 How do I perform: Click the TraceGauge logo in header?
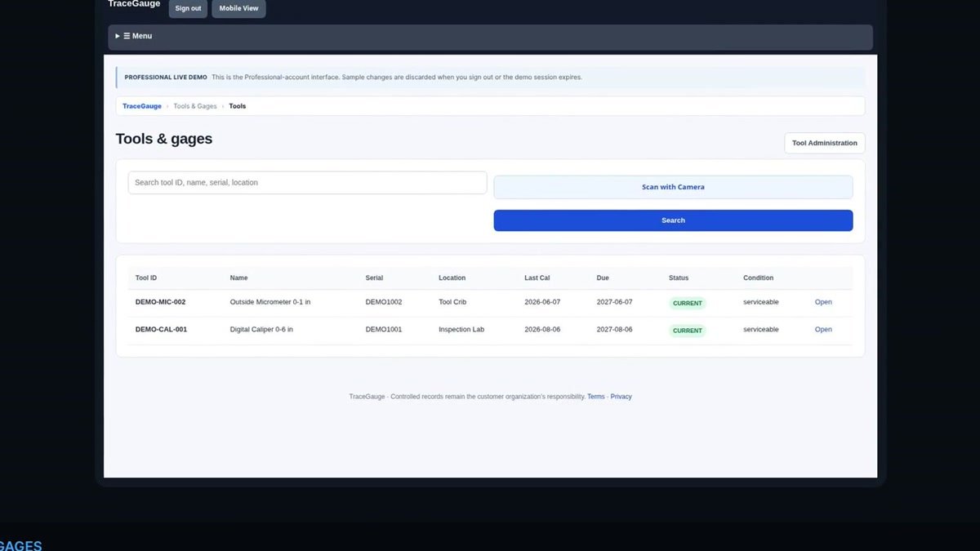tap(135, 4)
